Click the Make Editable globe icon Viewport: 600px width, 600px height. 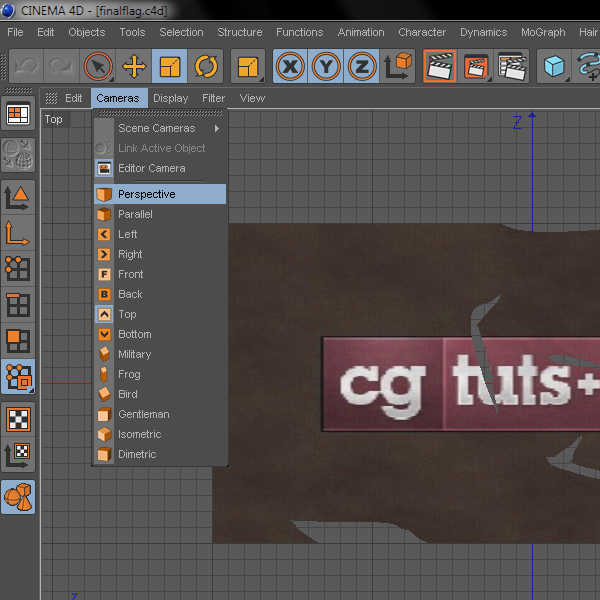(18, 155)
